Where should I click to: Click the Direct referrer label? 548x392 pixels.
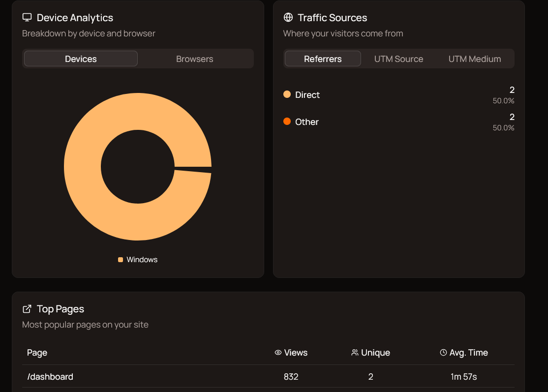click(307, 95)
